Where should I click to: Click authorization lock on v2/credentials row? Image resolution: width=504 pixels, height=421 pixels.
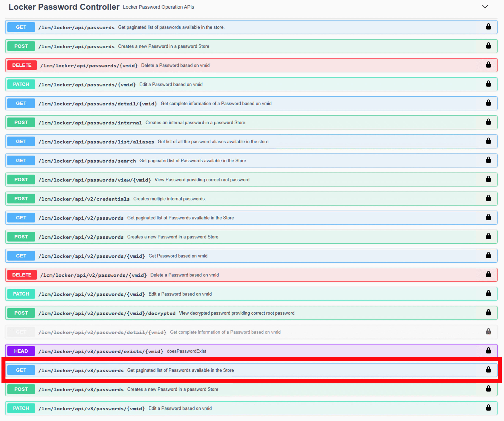tap(488, 198)
